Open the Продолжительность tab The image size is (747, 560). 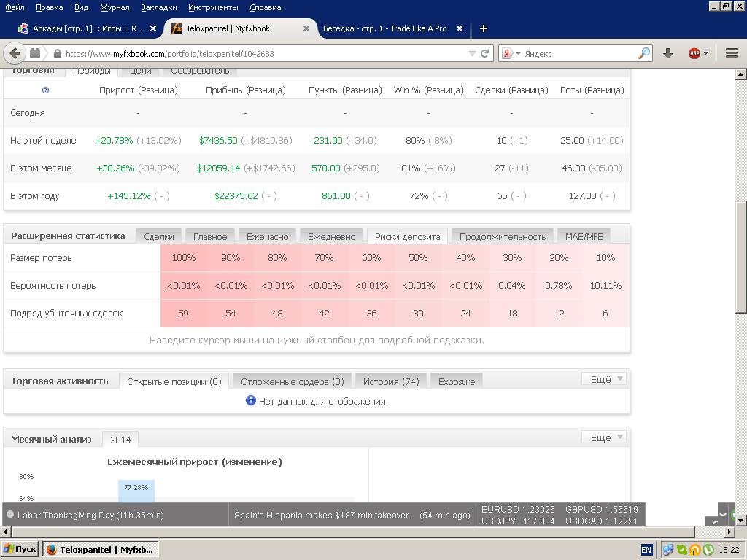point(502,236)
